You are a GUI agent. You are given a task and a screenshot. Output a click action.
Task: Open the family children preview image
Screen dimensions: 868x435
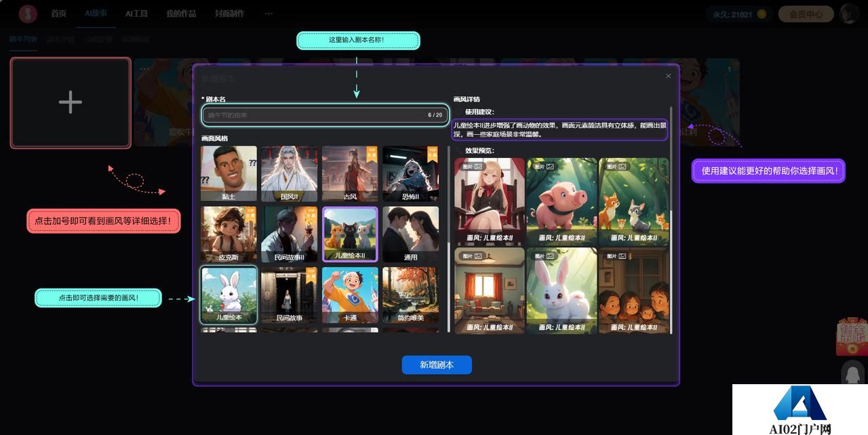point(633,291)
